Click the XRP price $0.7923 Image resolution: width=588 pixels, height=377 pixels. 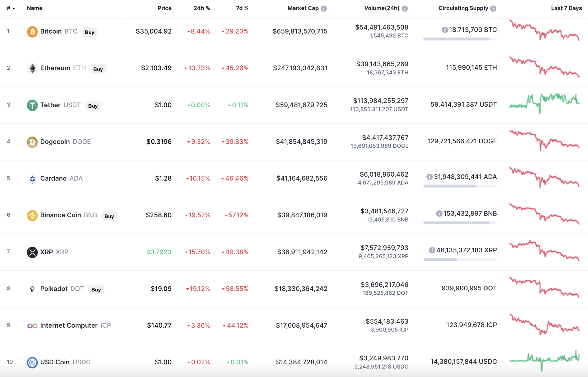coord(159,252)
